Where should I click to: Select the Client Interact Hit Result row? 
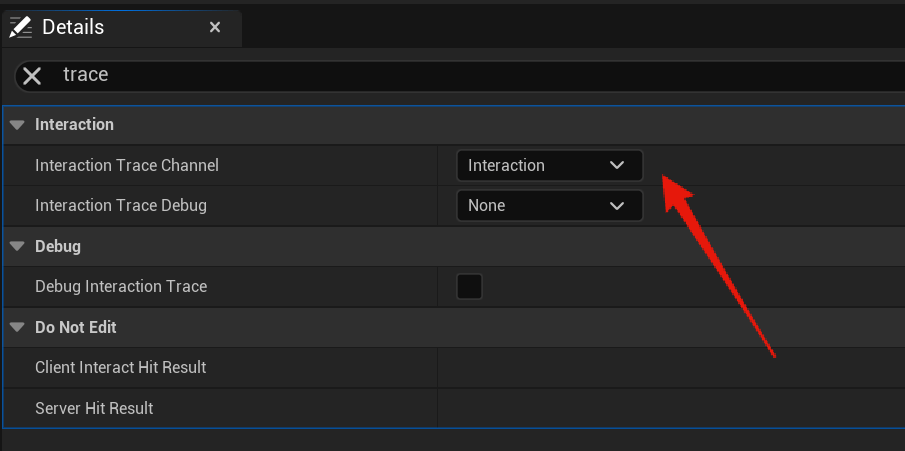pyautogui.click(x=120, y=367)
